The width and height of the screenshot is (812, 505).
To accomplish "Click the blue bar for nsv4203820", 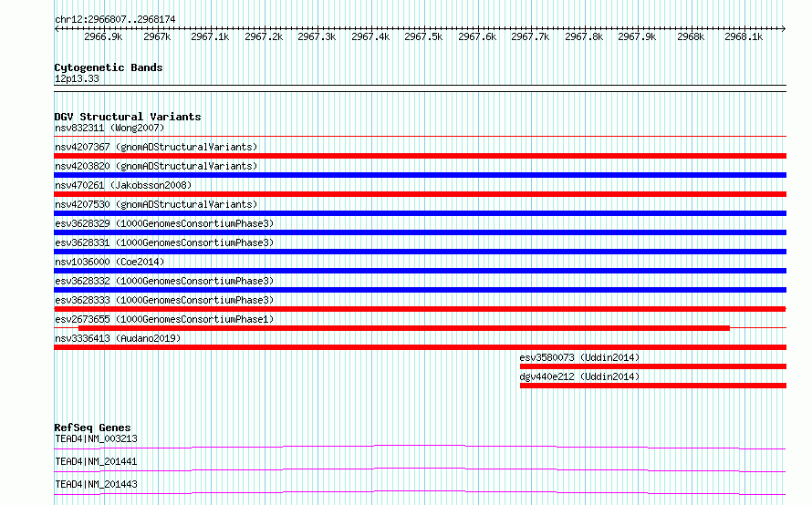I will click(x=420, y=175).
